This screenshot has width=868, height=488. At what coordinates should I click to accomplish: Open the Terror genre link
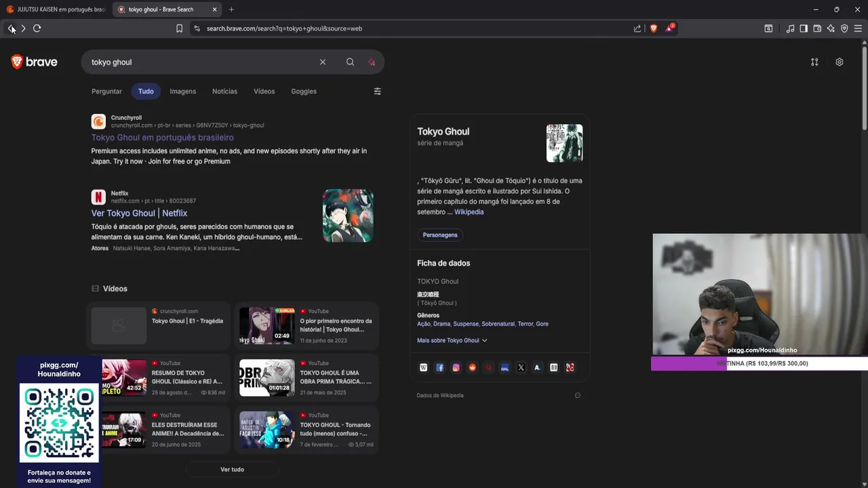tap(525, 324)
